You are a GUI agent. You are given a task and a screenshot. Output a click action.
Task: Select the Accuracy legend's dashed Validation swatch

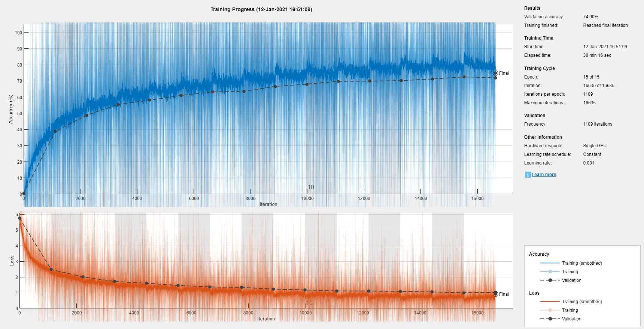pyautogui.click(x=550, y=280)
